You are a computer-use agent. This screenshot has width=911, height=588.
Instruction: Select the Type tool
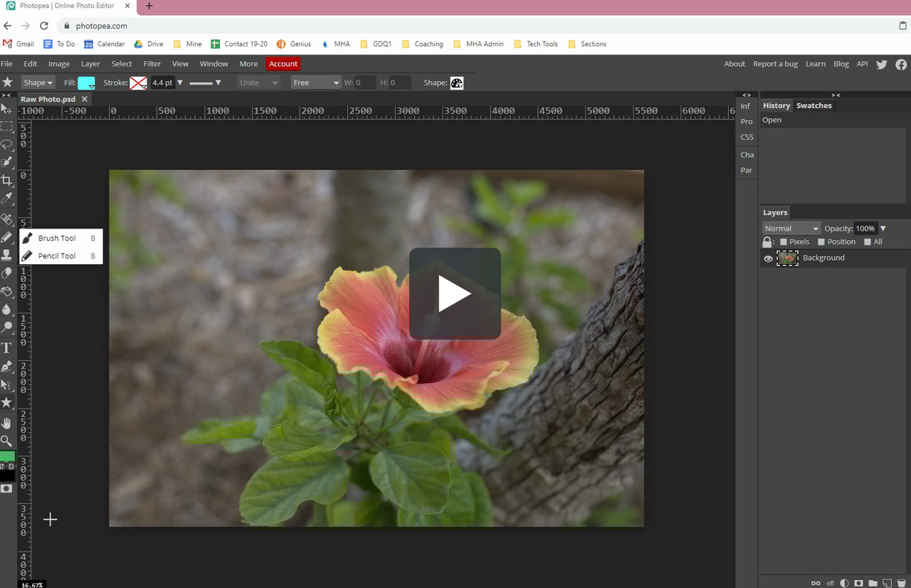[x=8, y=347]
